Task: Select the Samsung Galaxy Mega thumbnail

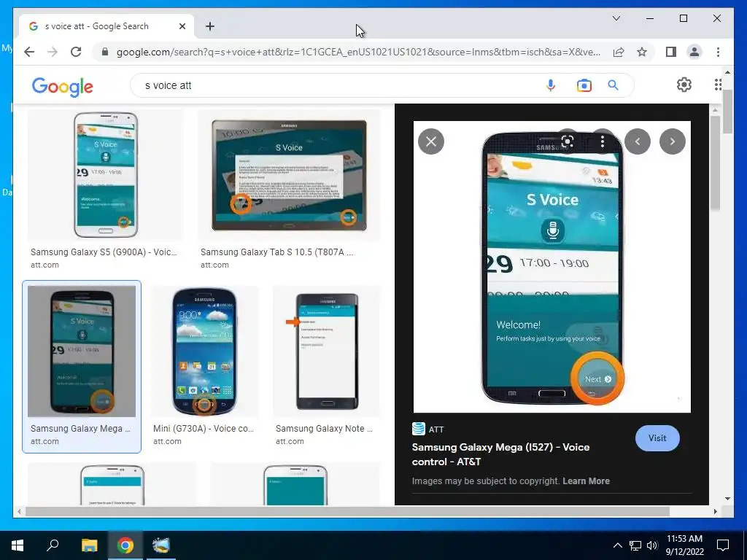Action: click(82, 351)
